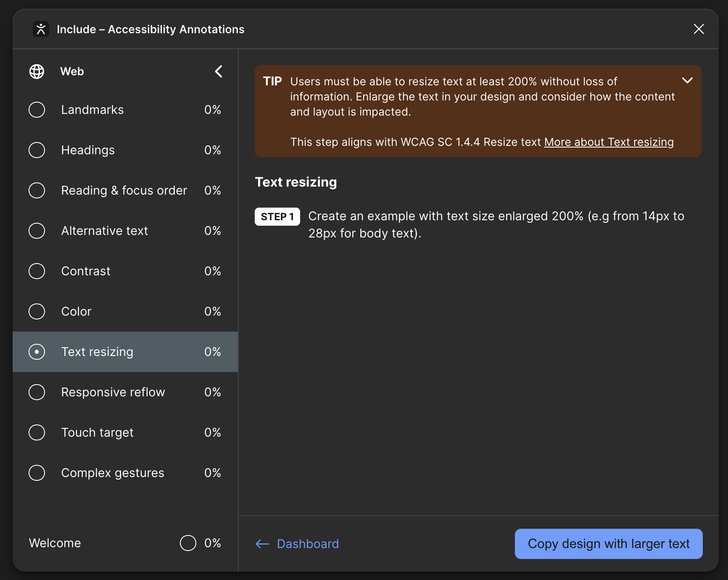
Task: Click the Dashboard back arrow icon
Action: 262,544
